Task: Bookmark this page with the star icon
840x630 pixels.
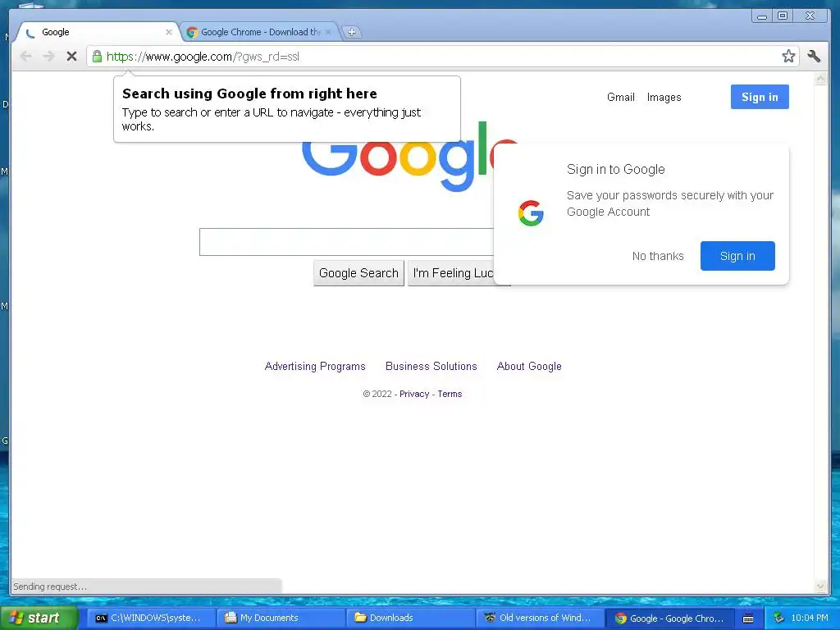Action: pos(788,57)
